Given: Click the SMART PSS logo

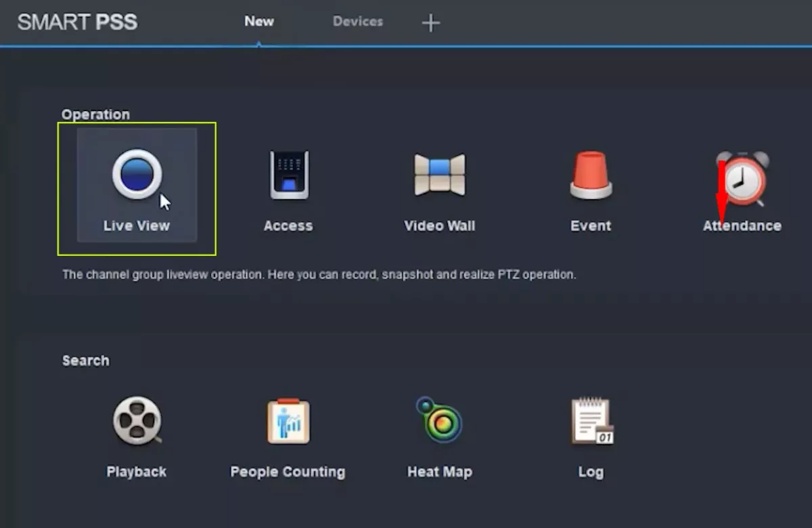Looking at the screenshot, I should pyautogui.click(x=77, y=22).
